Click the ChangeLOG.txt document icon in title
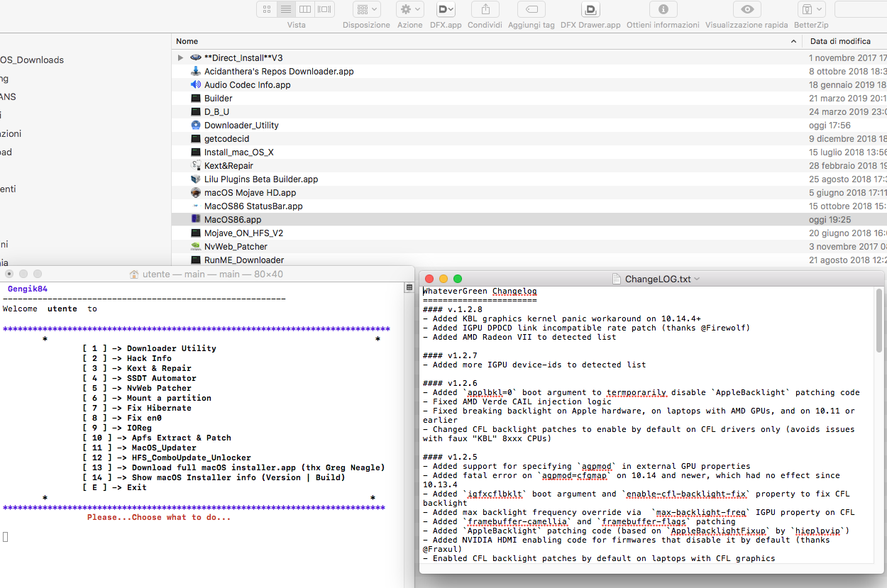Screen dimensions: 887x588 (616, 279)
